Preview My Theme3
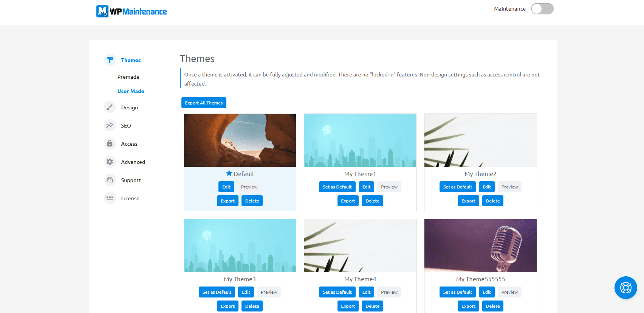The image size is (644, 313). [x=269, y=292]
